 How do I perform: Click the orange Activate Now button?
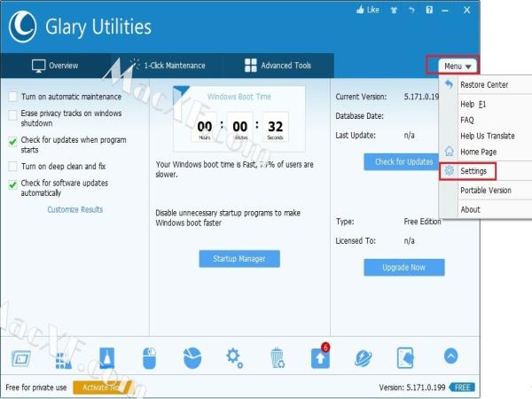[103, 387]
